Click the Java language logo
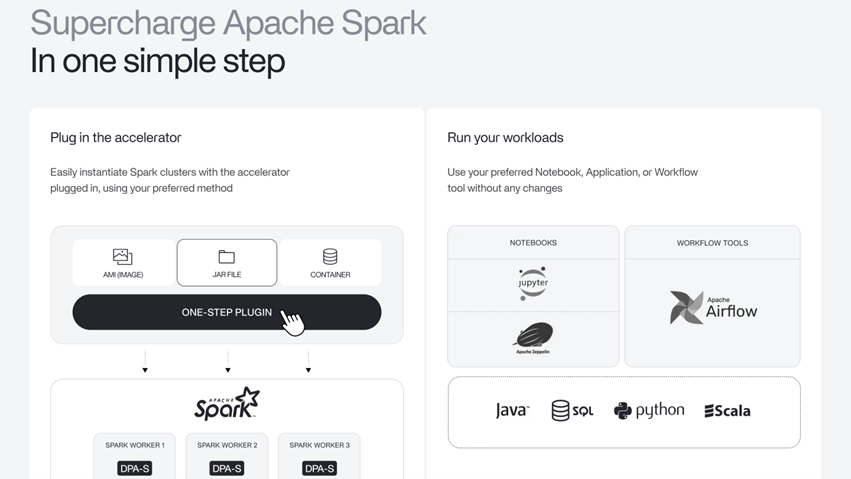This screenshot has width=851, height=479. (512, 410)
